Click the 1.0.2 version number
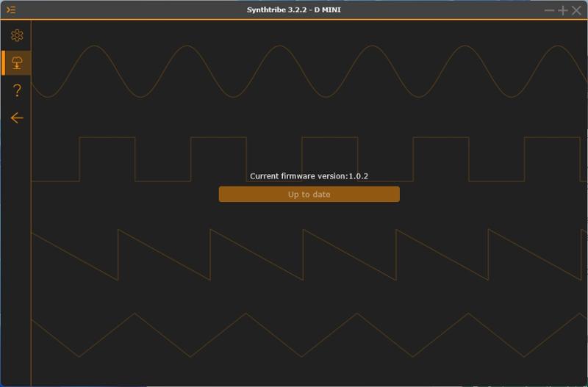Image resolution: width=588 pixels, height=387 pixels. pyautogui.click(x=359, y=176)
